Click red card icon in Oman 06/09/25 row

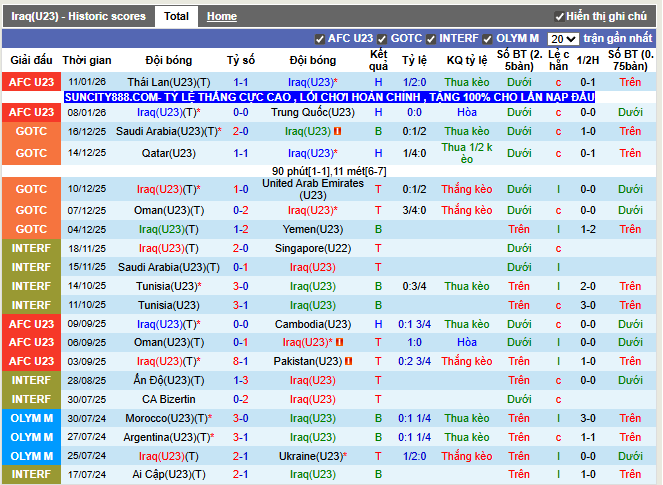click(340, 343)
